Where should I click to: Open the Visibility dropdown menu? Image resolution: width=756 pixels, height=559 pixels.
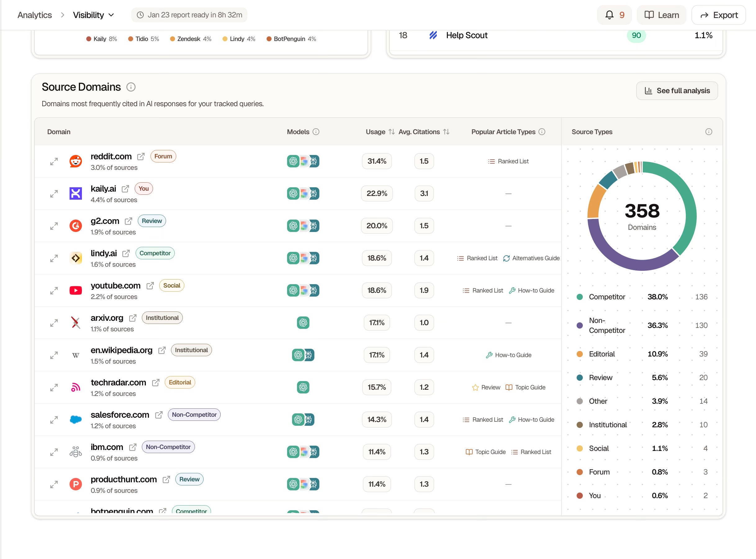click(93, 15)
